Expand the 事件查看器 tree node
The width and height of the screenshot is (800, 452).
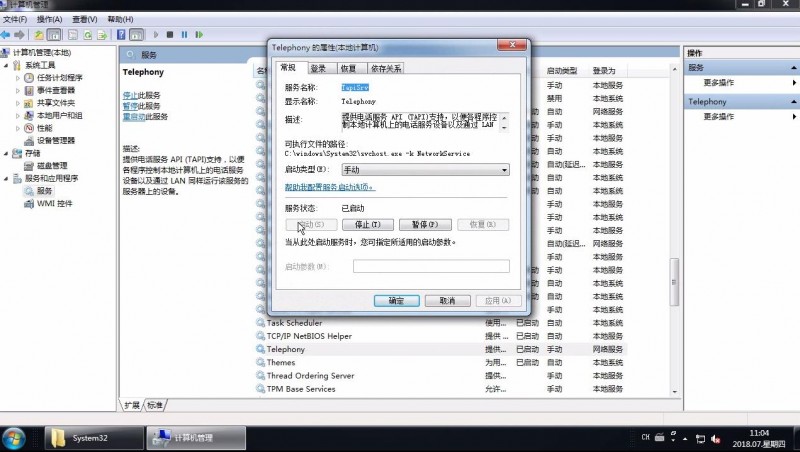pyautogui.click(x=18, y=90)
